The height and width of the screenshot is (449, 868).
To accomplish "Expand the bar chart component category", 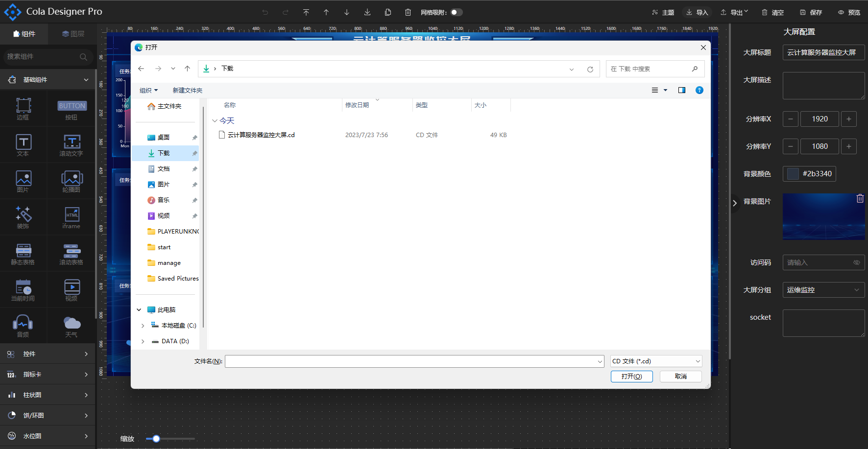I will coord(48,395).
